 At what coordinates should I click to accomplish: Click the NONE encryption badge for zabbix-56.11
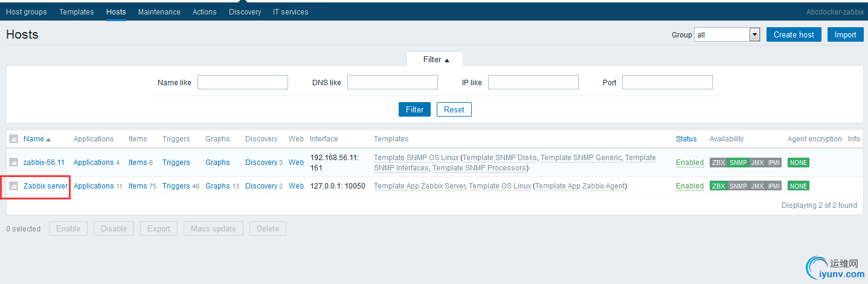(x=799, y=163)
